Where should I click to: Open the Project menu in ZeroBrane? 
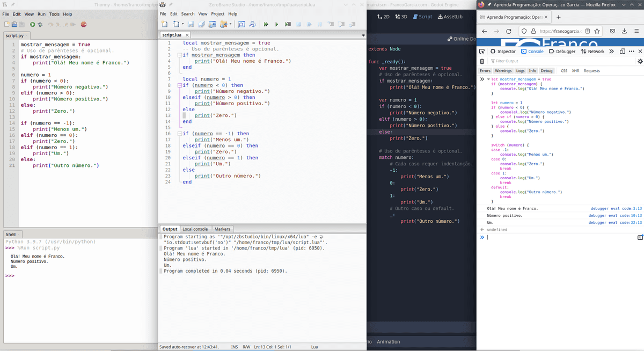217,13
